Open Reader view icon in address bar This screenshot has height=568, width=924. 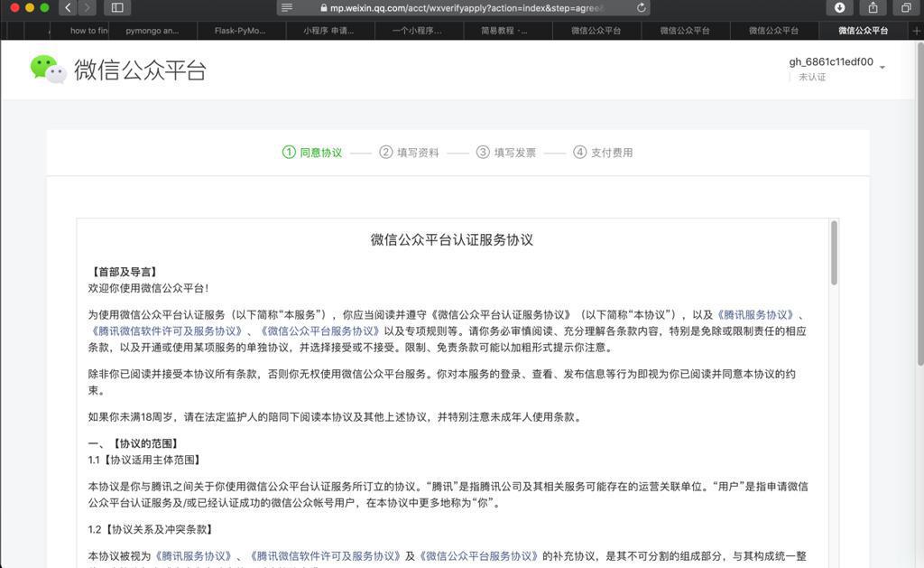tap(287, 7)
